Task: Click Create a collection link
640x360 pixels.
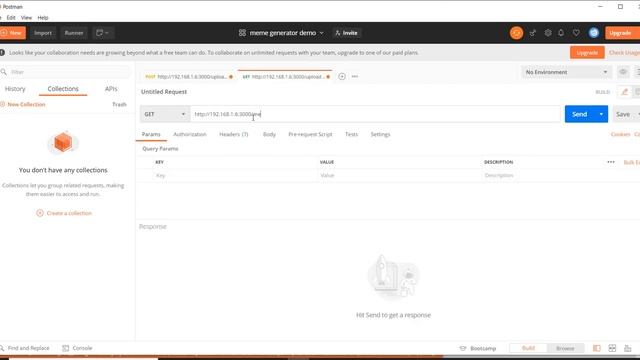Action: tap(69, 213)
